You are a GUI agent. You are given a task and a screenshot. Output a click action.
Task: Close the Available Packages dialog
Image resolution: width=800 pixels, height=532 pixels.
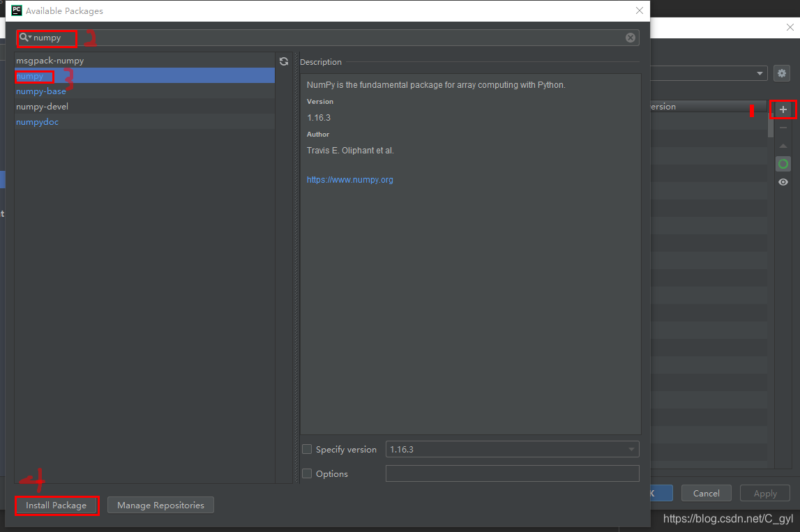(x=640, y=10)
